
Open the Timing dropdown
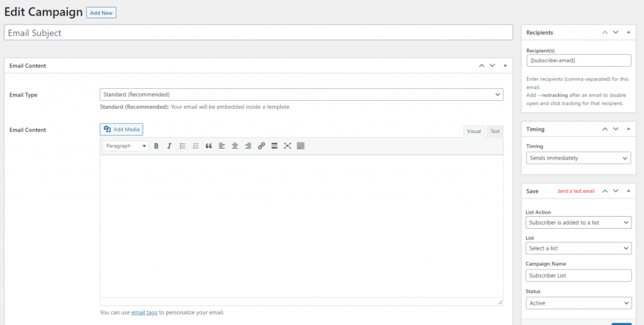(x=579, y=158)
